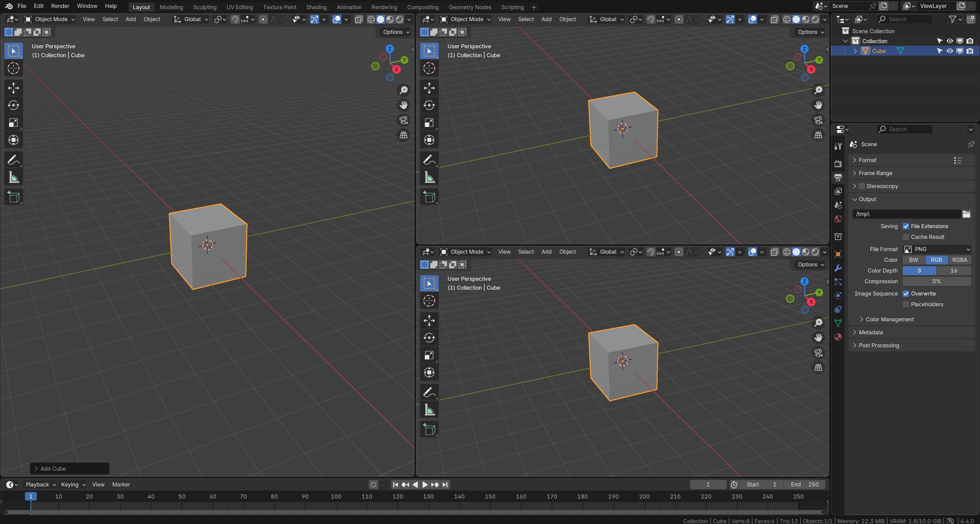This screenshot has height=524, width=980.
Task: Select the Scale tool in bottom-right viewport
Action: pos(429,355)
